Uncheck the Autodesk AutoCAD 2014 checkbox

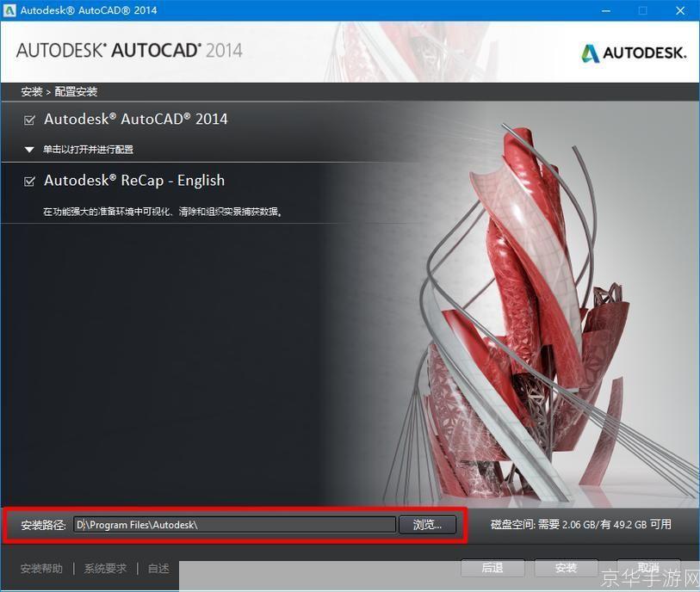click(x=29, y=120)
